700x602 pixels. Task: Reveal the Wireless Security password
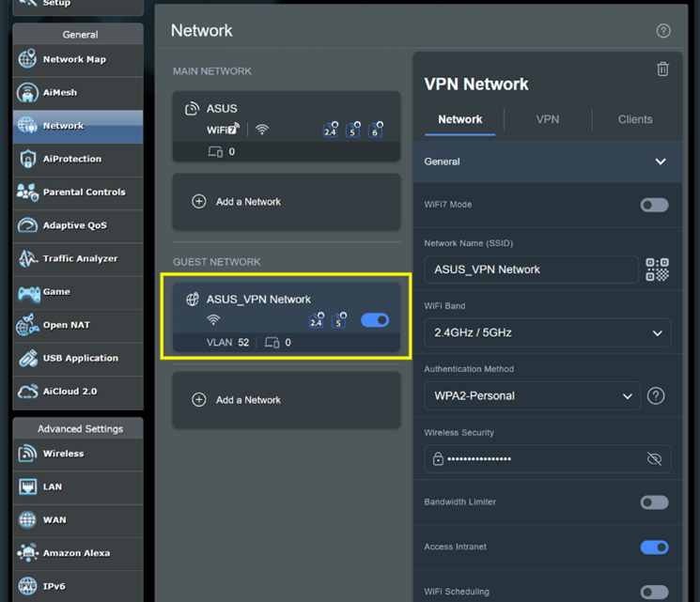coord(654,459)
